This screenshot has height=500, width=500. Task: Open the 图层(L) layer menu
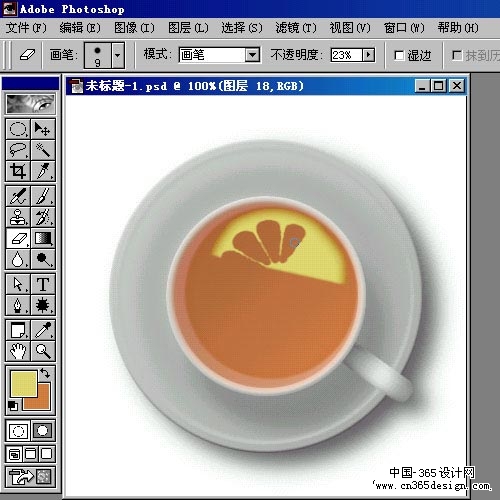point(188,28)
